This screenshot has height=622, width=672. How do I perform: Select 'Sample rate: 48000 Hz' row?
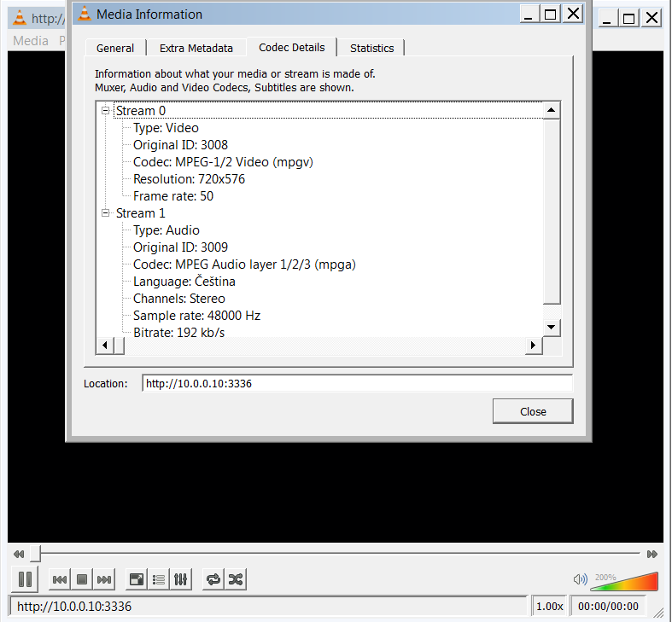click(x=196, y=316)
